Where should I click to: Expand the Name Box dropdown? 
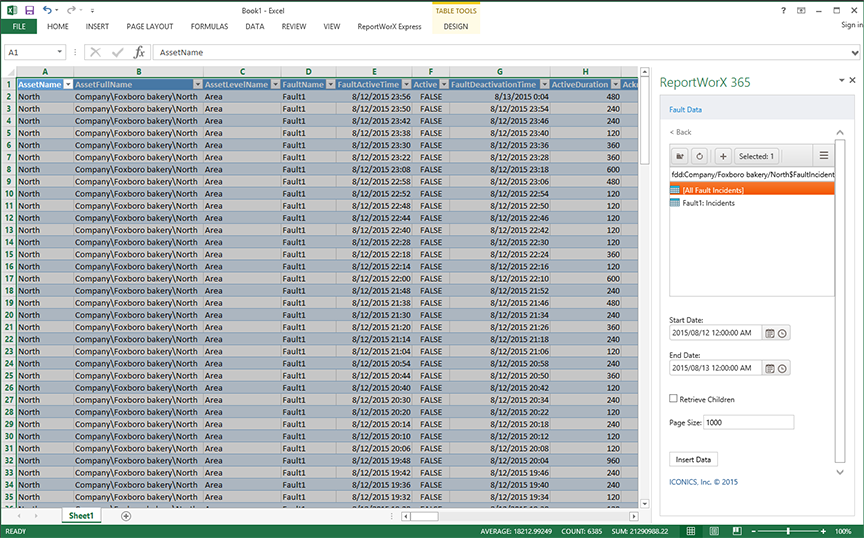click(60, 52)
